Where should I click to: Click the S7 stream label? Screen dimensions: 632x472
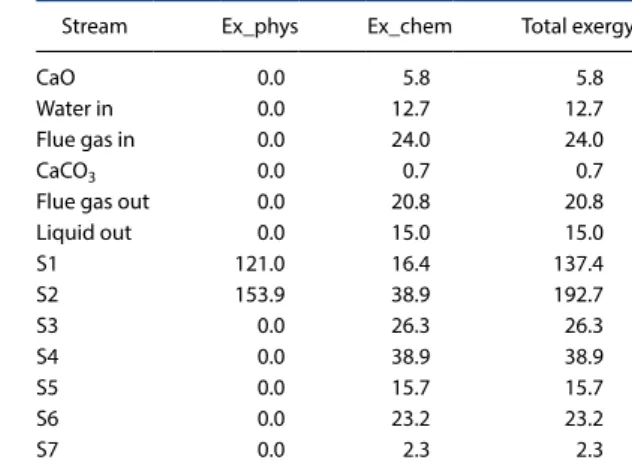pos(47,450)
